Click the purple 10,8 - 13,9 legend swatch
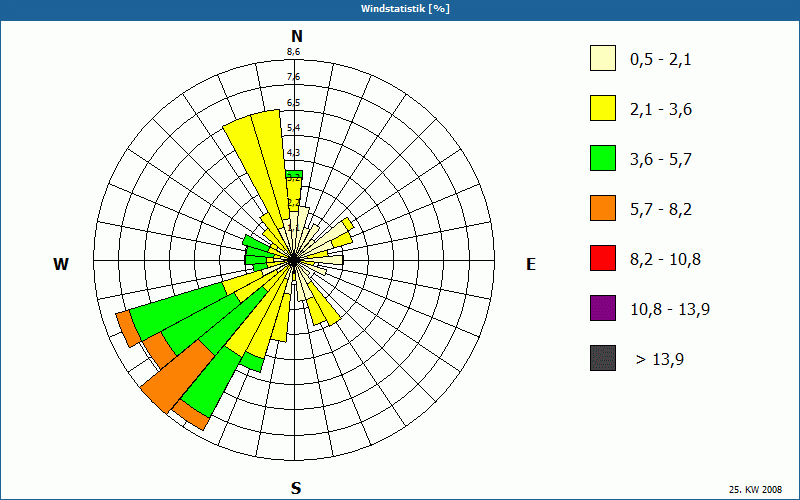 coord(603,308)
